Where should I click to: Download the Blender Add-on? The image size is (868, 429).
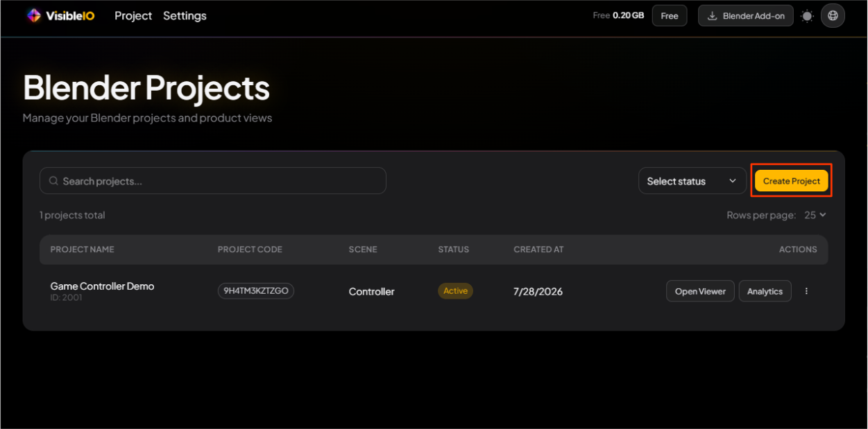tap(745, 16)
